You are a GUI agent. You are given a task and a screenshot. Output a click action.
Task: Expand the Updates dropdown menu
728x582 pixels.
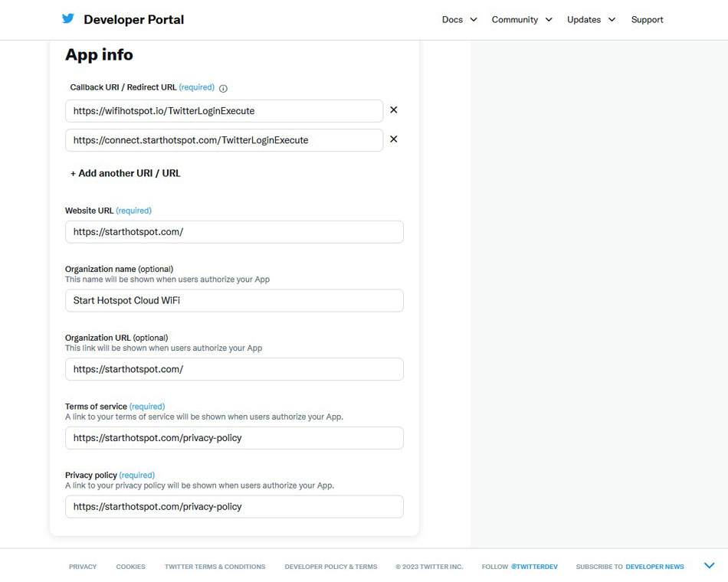[x=591, y=20]
